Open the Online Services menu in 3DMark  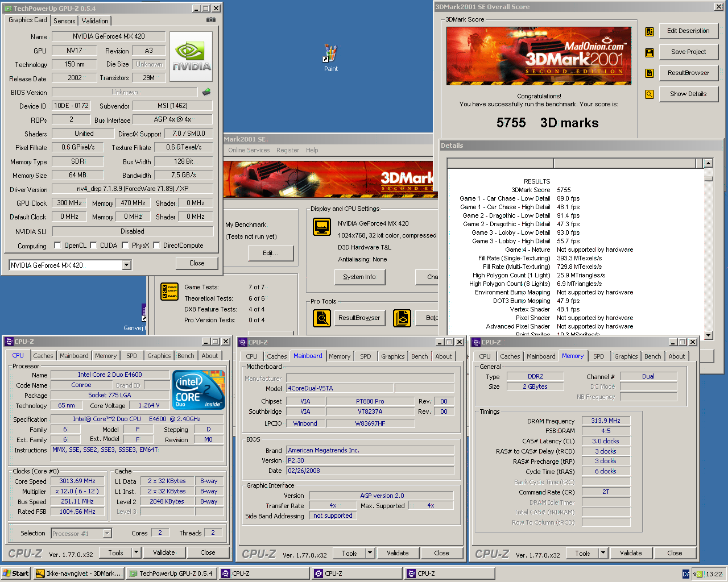249,150
